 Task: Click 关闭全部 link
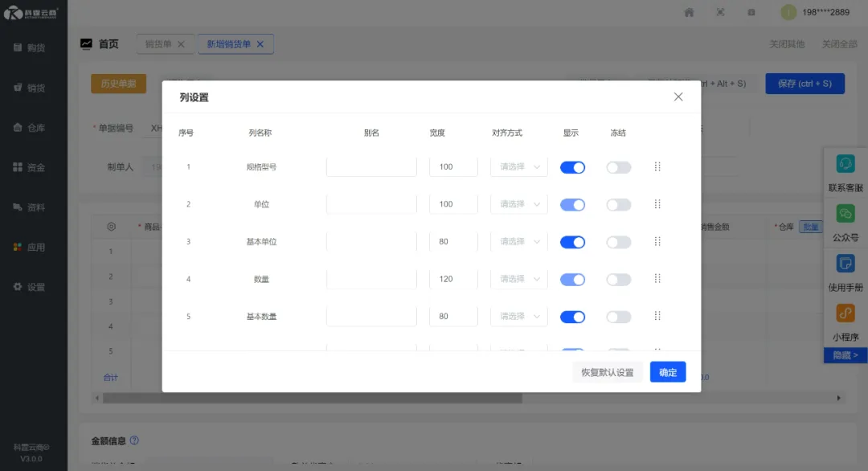coord(839,44)
